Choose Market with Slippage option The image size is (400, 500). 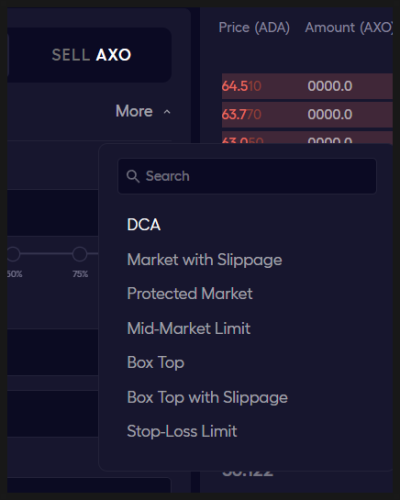pos(205,260)
